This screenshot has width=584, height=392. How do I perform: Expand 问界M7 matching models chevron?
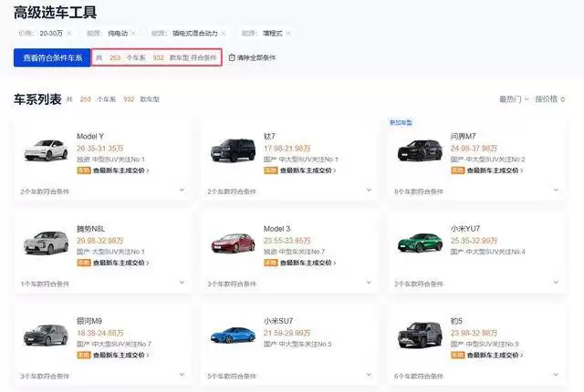pos(556,191)
